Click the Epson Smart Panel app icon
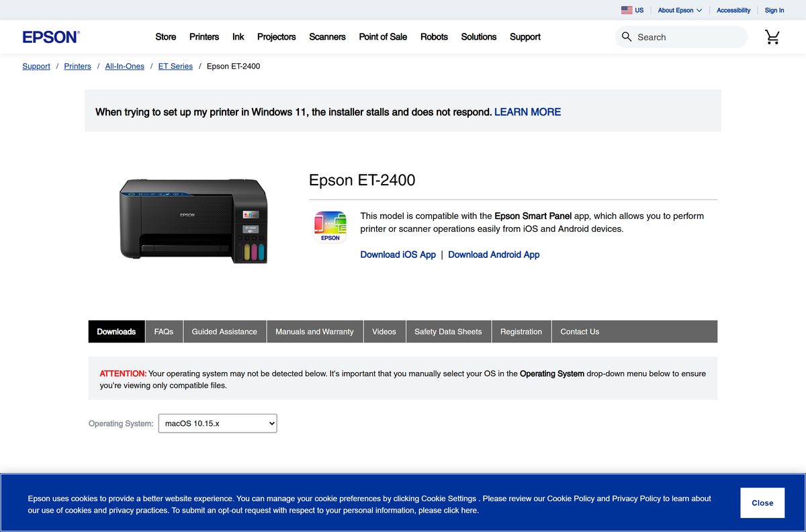806x532 pixels. [x=330, y=226]
